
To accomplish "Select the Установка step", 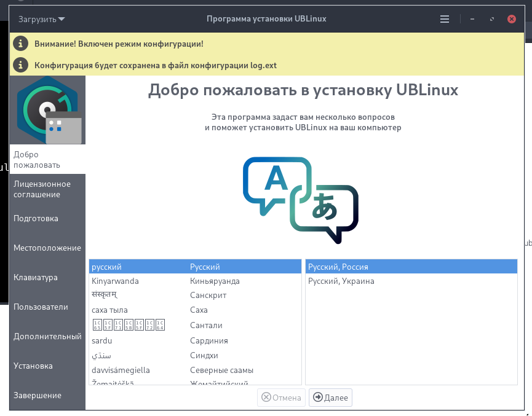I will pyautogui.click(x=47, y=366).
